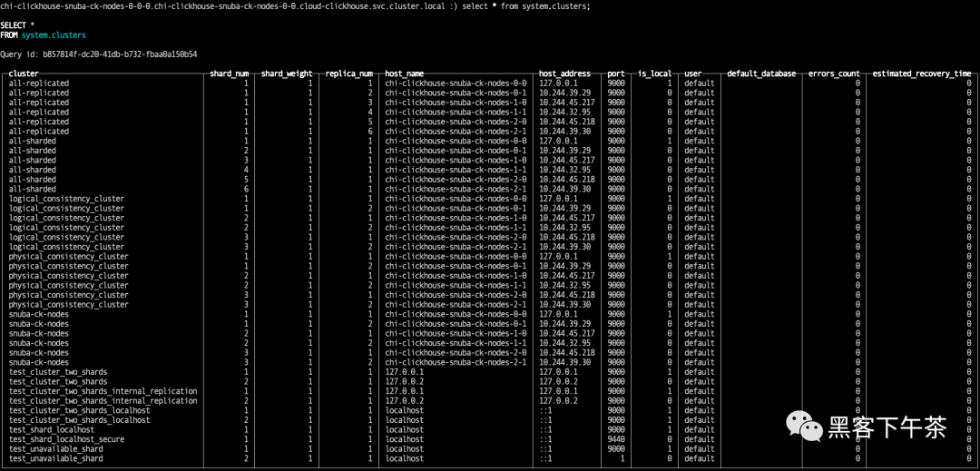
Task: Click host nodes-1-1 in the all-replicated rows
Action: [456, 112]
